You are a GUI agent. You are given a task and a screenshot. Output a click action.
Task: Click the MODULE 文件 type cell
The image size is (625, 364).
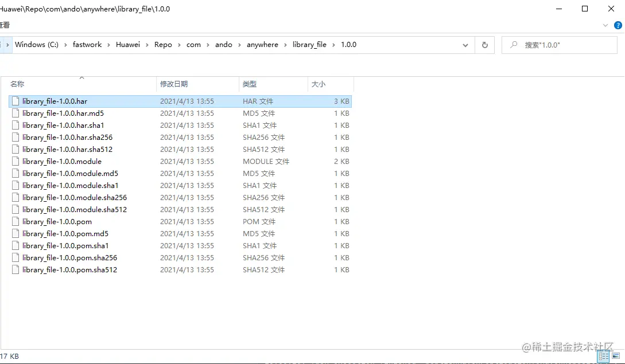[266, 161]
